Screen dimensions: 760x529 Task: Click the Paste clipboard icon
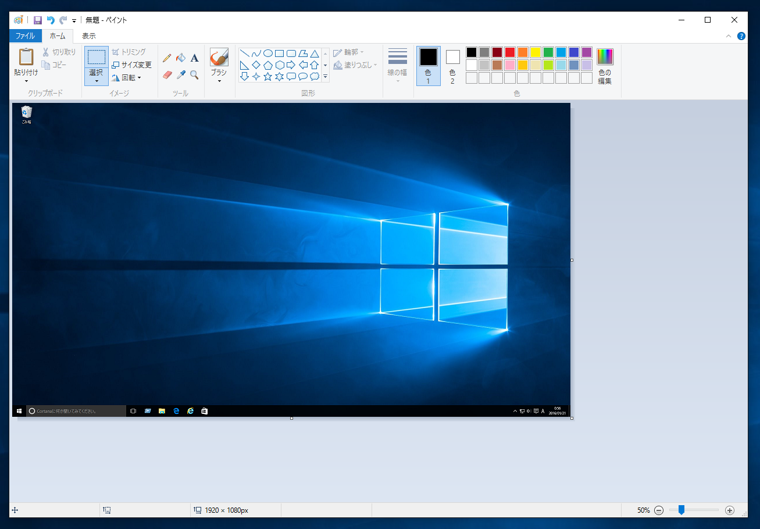[x=26, y=57]
